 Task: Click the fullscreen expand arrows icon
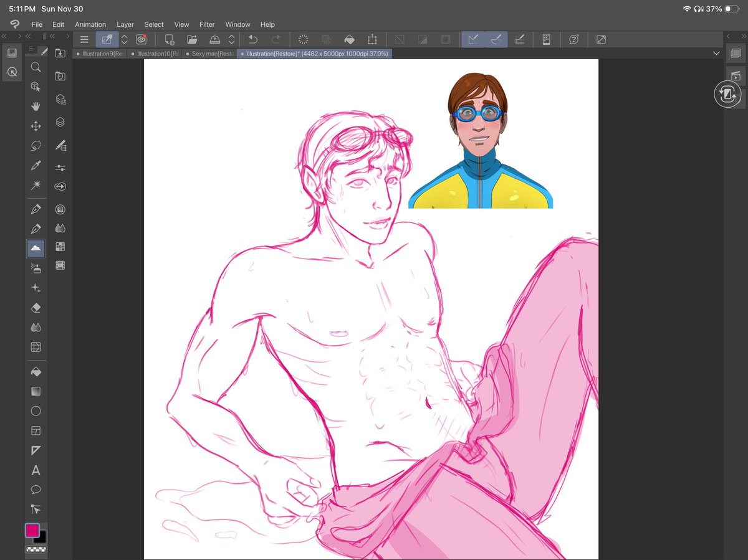(601, 39)
